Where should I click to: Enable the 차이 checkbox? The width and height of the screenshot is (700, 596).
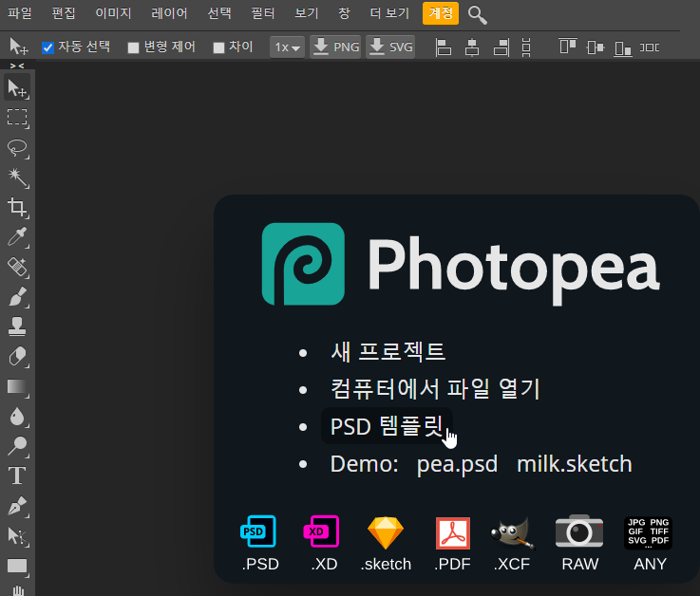click(218, 47)
